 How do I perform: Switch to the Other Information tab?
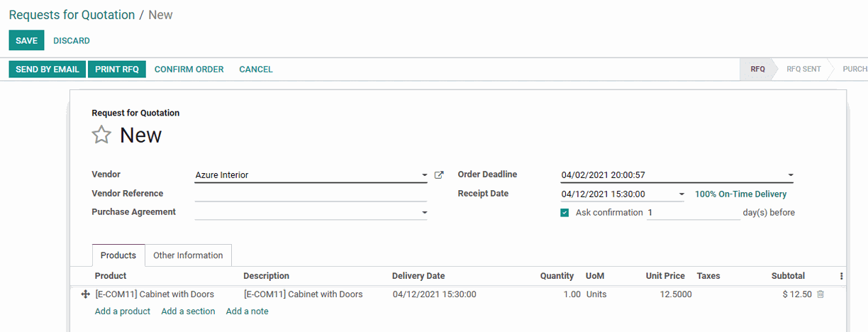click(x=188, y=255)
